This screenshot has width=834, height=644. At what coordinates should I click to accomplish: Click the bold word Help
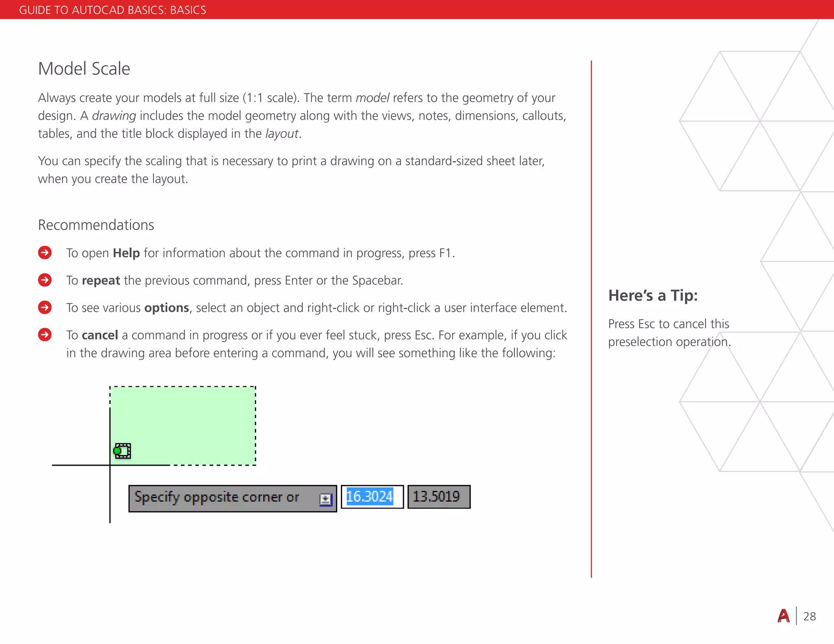(x=126, y=253)
